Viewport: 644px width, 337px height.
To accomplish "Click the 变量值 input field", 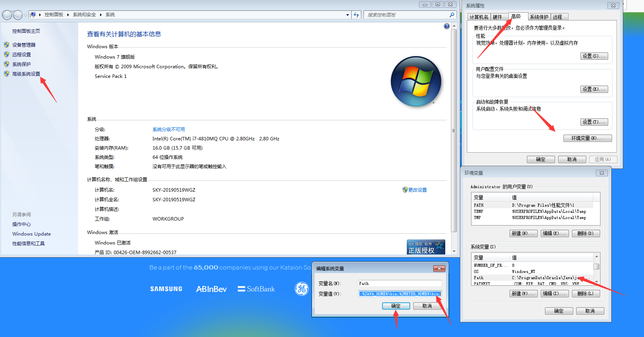I will point(400,294).
